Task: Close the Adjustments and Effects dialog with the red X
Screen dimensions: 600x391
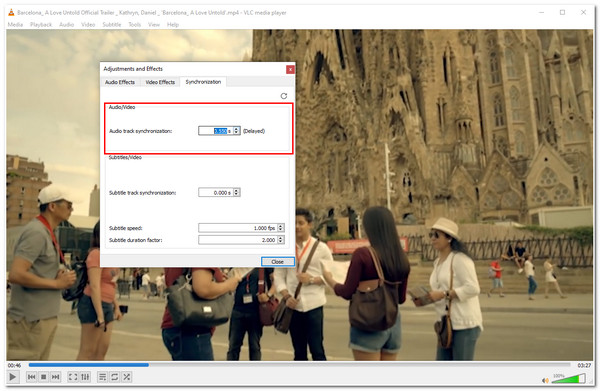Action: 290,69
